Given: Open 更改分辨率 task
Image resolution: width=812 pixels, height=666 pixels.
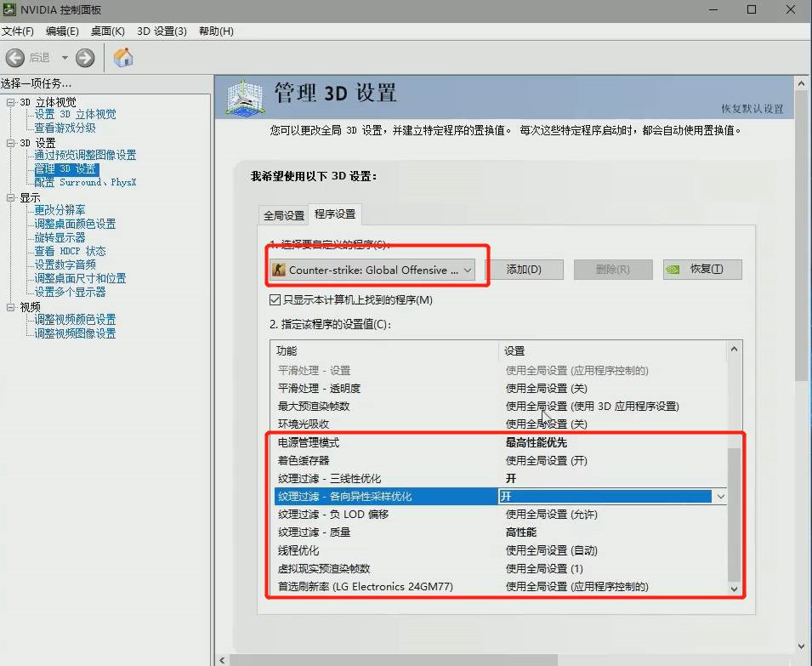Looking at the screenshot, I should [60, 210].
